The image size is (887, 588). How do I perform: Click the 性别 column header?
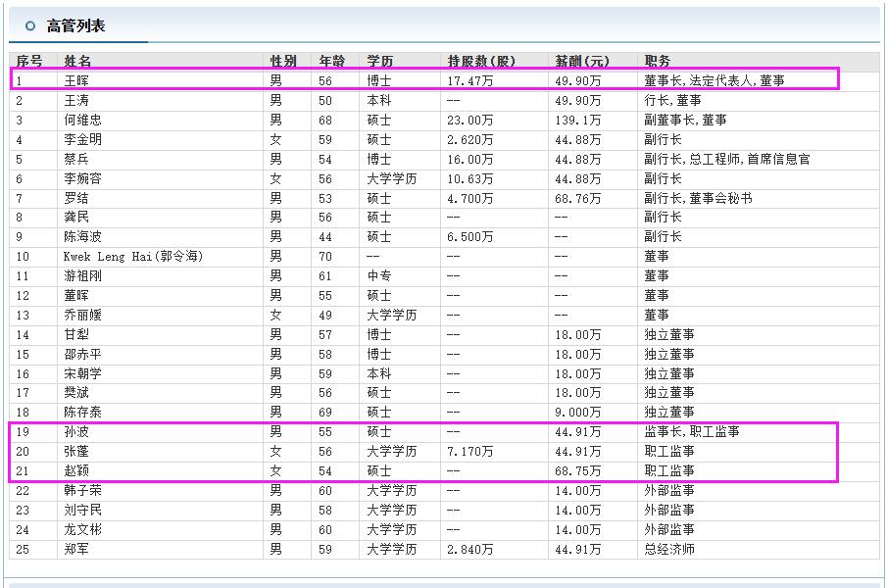coord(281,60)
